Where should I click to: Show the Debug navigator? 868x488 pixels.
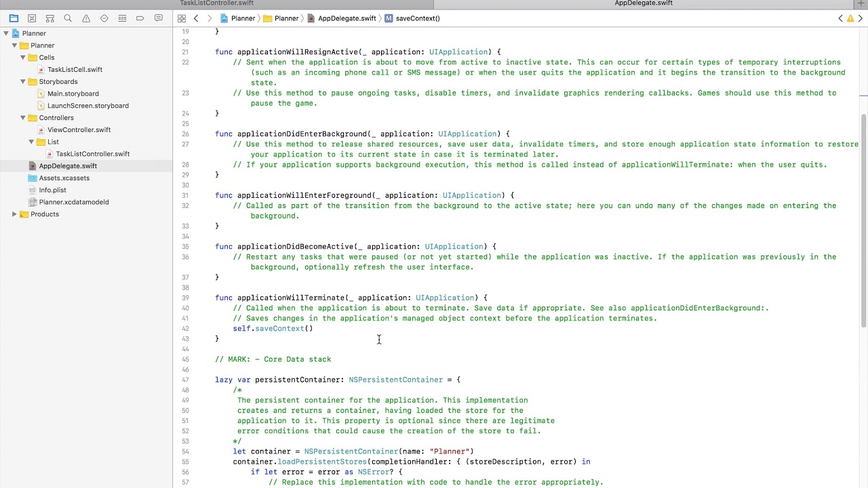122,18
